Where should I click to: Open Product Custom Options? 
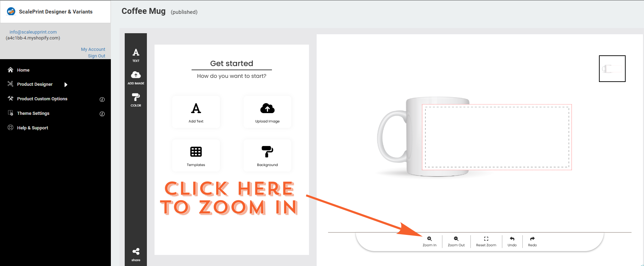coord(42,99)
